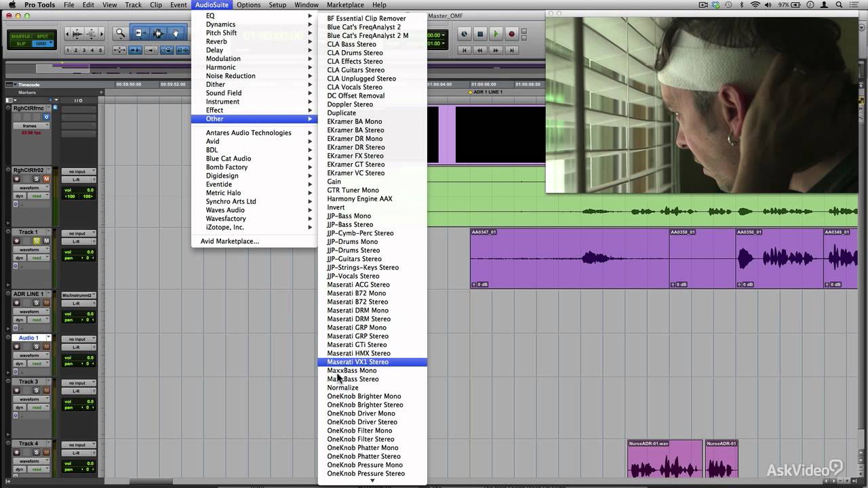Select the Selector waveform tool
868x488 pixels.
[158, 33]
